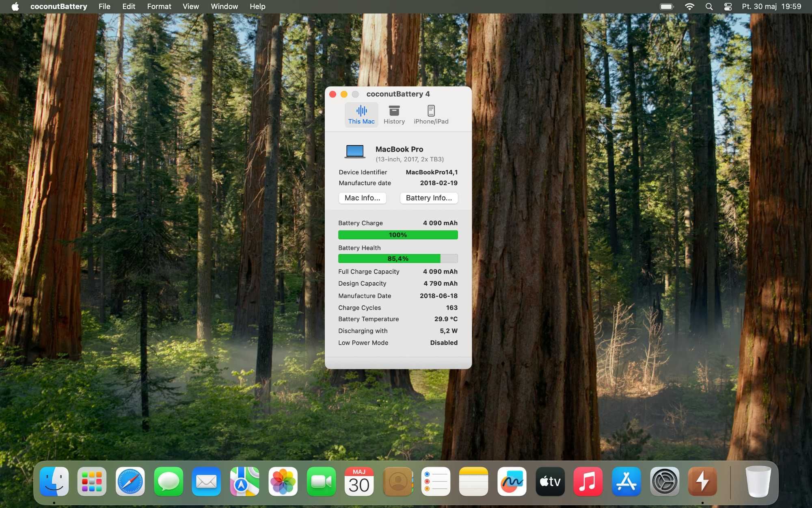Minimize the coconutBattery 4 window
Viewport: 812px width, 508px height.
click(x=344, y=94)
